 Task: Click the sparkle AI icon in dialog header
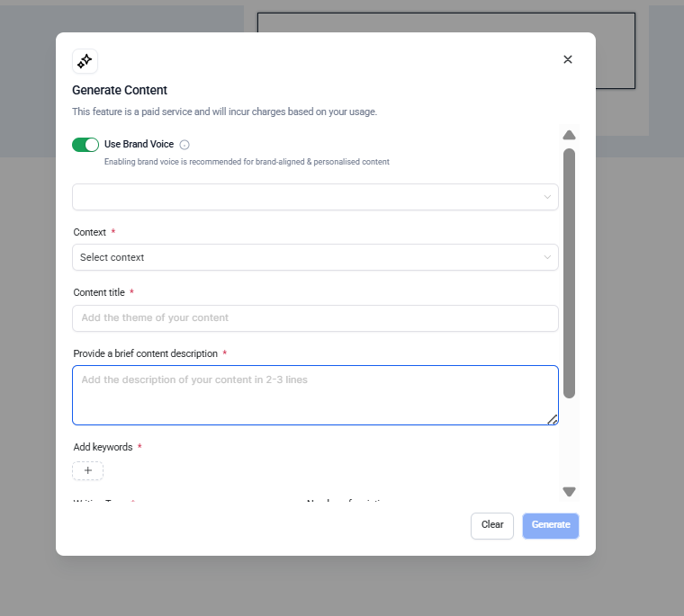coord(85,61)
